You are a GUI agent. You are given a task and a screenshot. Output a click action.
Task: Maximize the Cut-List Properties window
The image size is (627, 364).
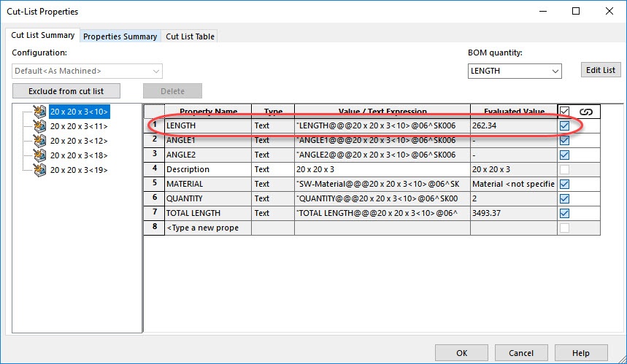576,11
